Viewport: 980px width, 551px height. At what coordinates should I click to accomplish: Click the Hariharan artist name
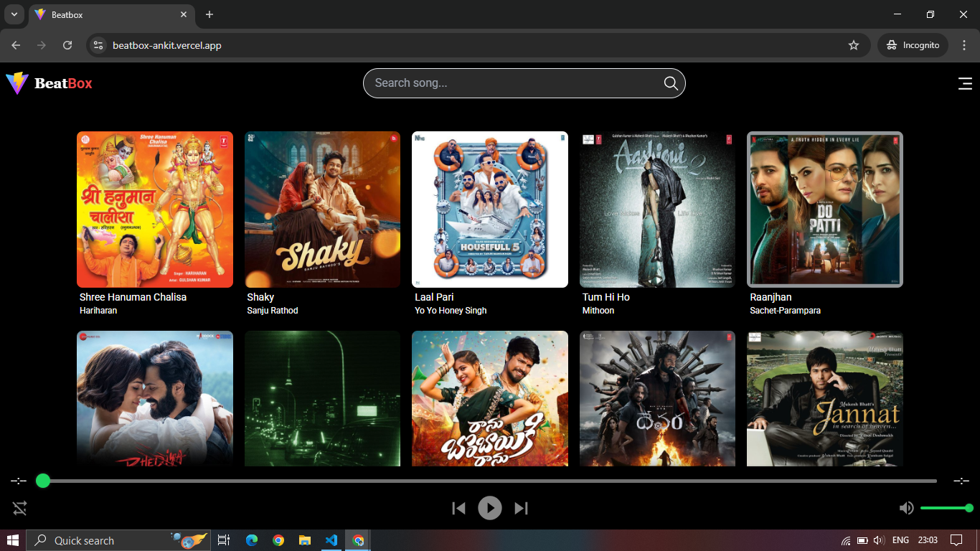click(x=98, y=311)
